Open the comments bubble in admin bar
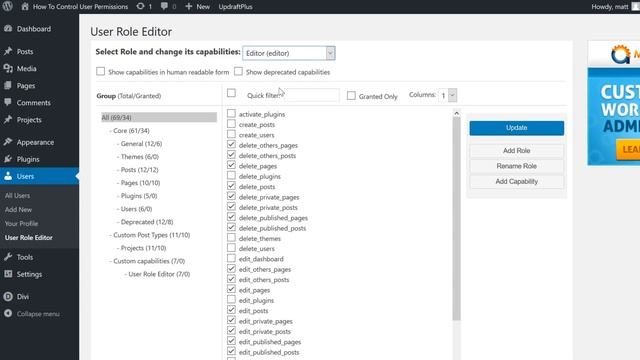The image size is (640, 360). (164, 7)
